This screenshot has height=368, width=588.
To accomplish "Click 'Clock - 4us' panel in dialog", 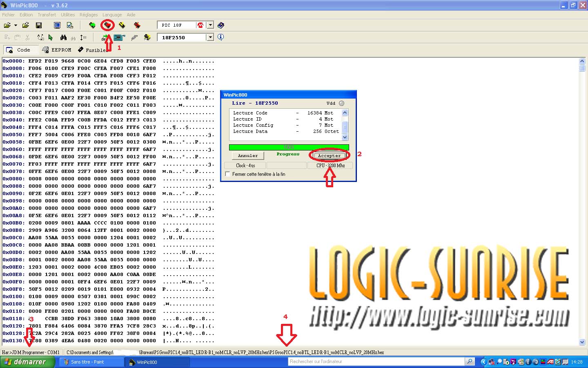I will click(x=245, y=166).
